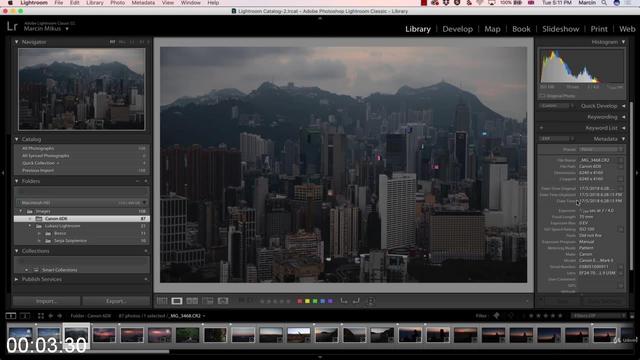Collapse the Metadata panel
Viewport: 640px width, 360px height.
(x=623, y=139)
